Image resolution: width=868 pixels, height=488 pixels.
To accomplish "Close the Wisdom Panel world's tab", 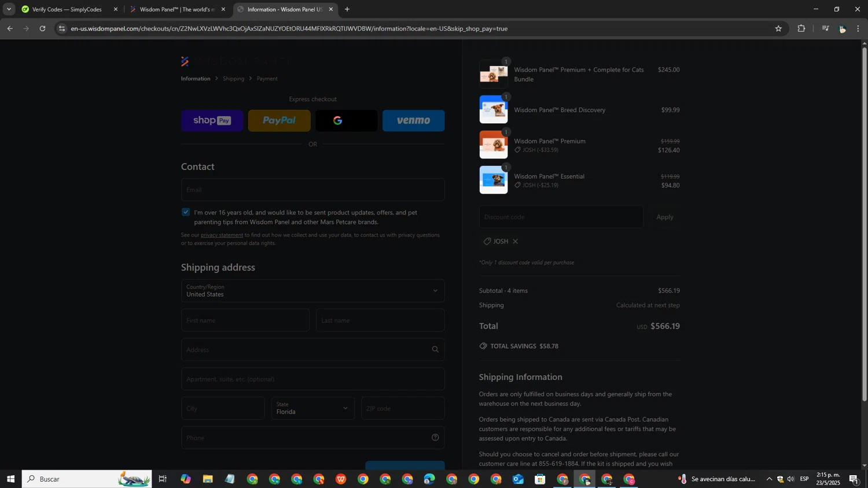I will point(223,9).
